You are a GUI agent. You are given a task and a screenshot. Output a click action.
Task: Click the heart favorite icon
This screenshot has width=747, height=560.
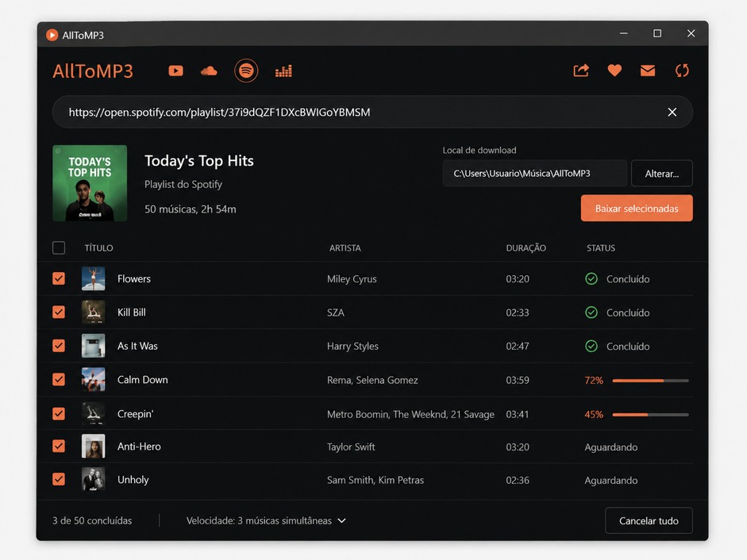614,71
